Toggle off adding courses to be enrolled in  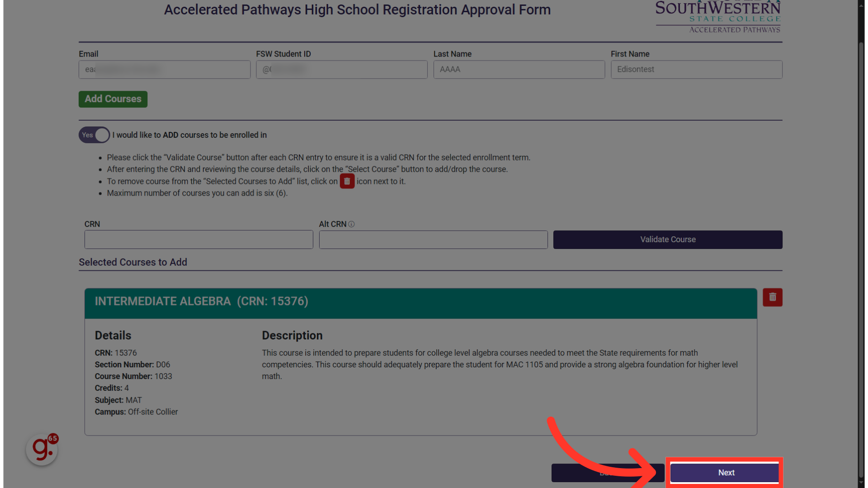click(94, 135)
